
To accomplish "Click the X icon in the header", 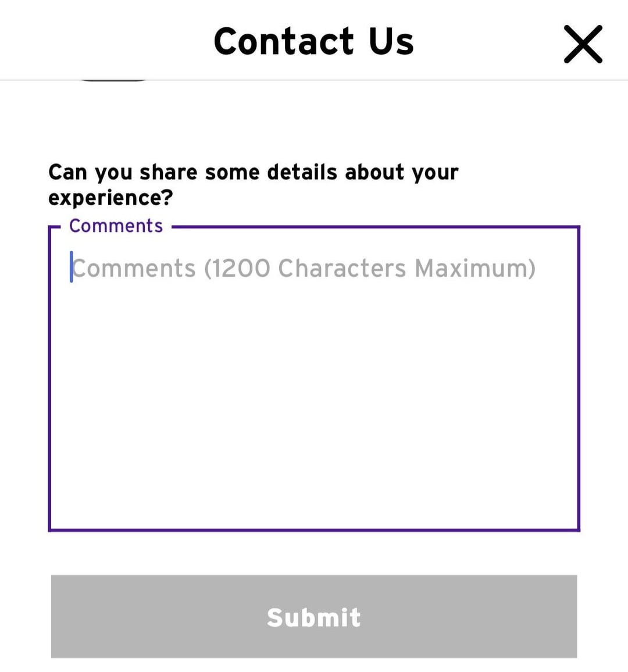I will [583, 44].
